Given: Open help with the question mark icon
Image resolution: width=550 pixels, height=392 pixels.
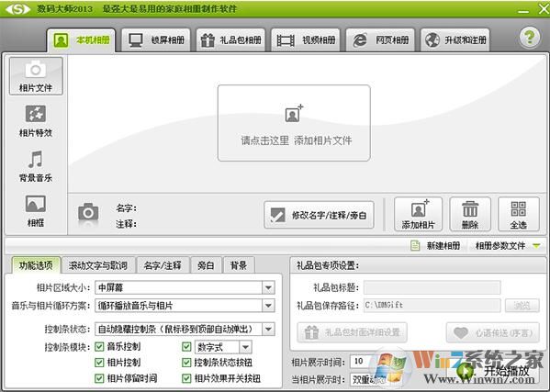Looking at the screenshot, I should (x=529, y=37).
